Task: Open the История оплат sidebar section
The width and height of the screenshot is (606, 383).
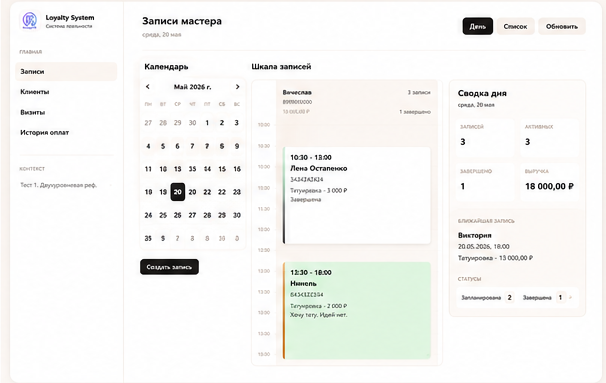Action: tap(66, 133)
